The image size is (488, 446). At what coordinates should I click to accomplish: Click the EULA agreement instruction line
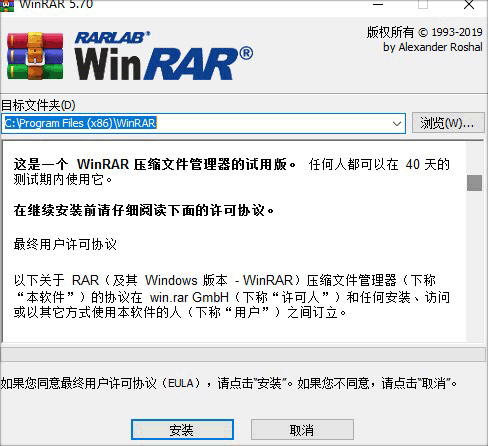click(229, 383)
